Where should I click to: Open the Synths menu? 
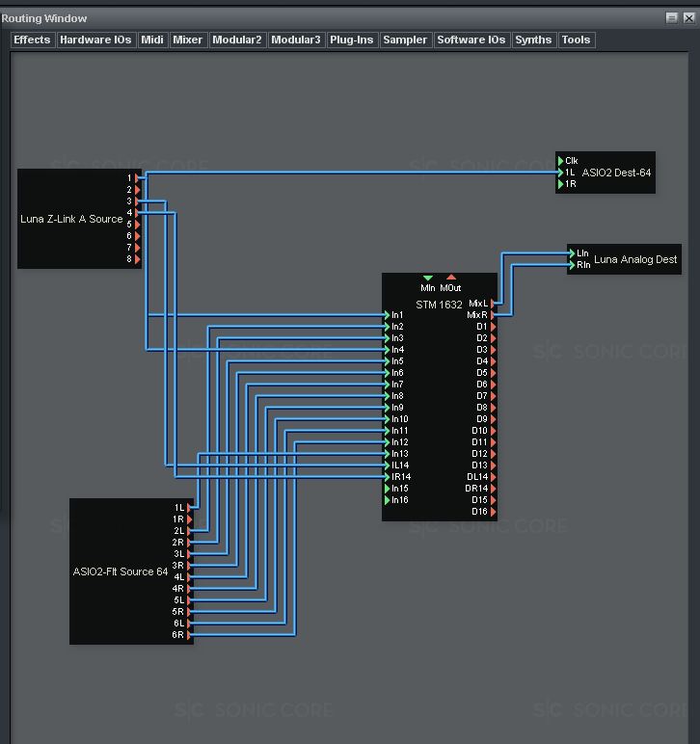click(x=534, y=40)
